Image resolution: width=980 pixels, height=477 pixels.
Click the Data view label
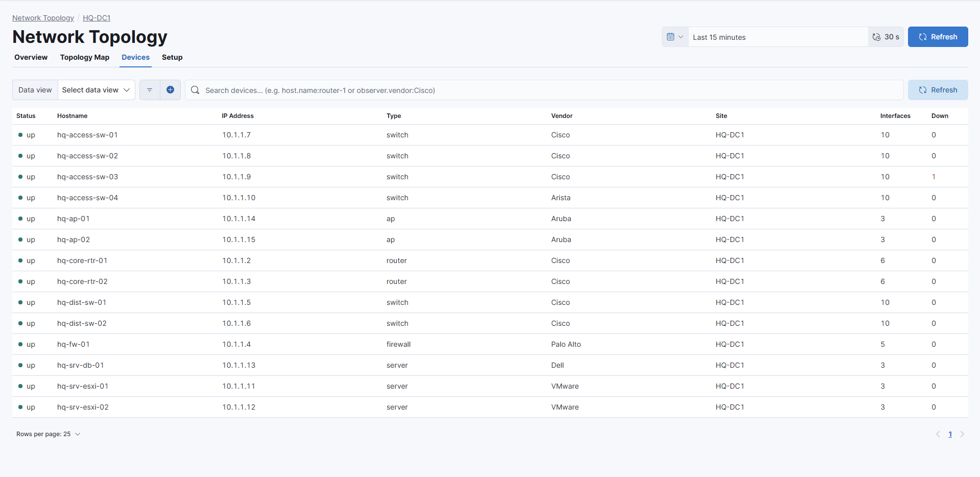click(x=35, y=90)
